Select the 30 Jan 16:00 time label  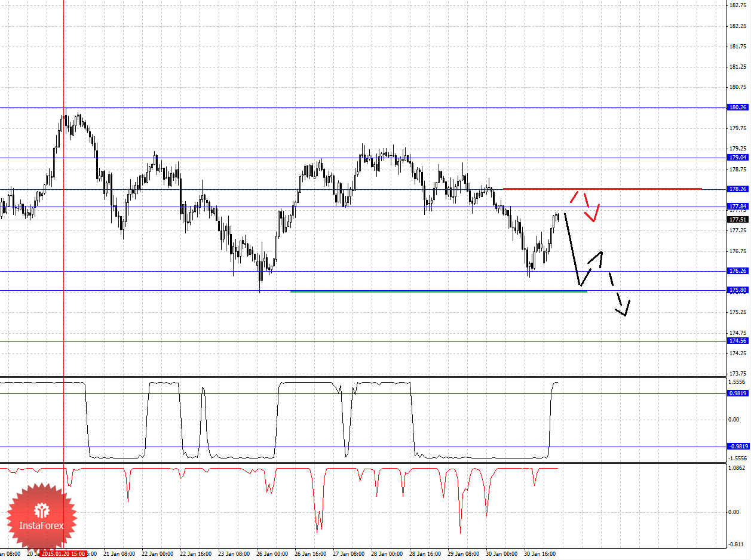point(540,554)
